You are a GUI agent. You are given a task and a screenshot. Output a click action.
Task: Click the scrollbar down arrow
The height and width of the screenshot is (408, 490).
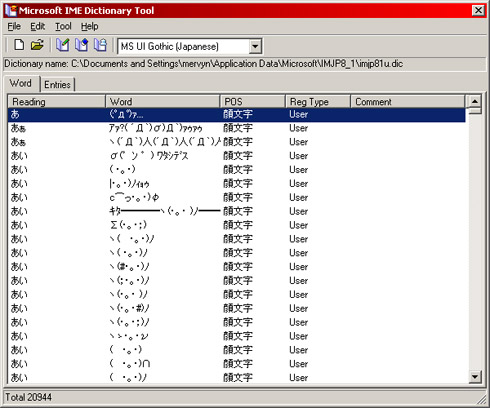(475, 377)
